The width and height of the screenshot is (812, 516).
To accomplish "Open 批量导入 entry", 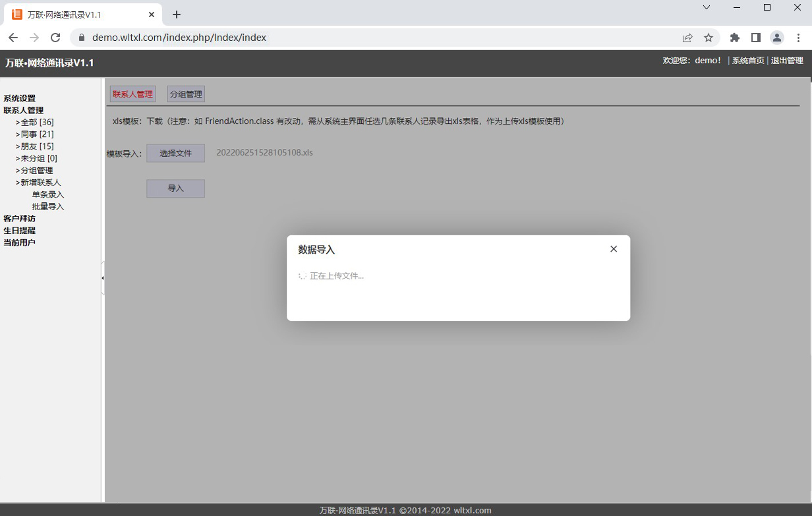I will 48,206.
